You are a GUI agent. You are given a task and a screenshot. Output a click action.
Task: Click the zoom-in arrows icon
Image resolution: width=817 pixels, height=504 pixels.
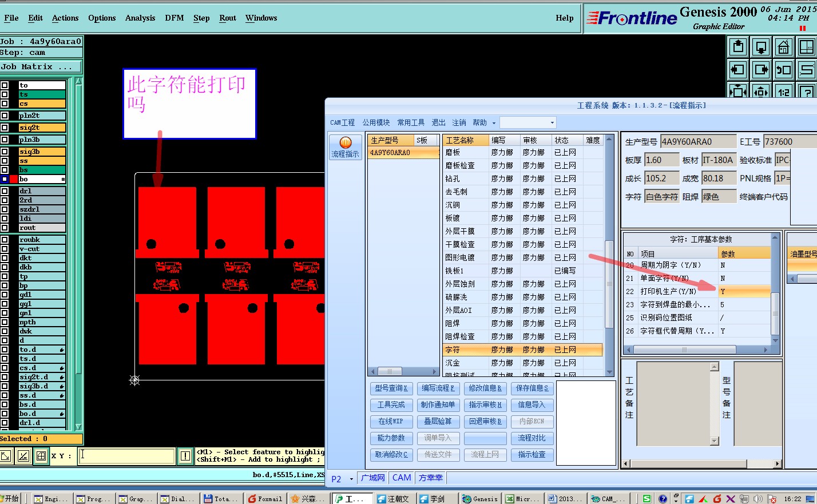(738, 90)
